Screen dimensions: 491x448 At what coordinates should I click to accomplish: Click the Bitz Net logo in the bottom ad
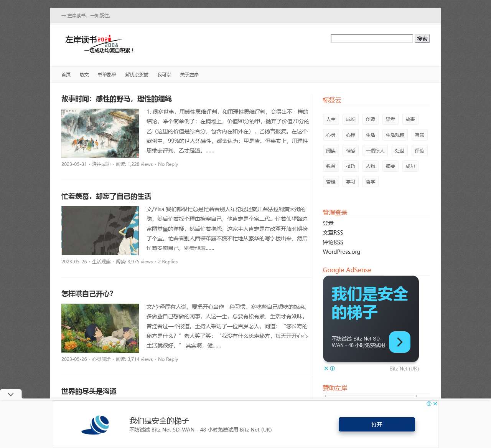pyautogui.click(x=96, y=425)
